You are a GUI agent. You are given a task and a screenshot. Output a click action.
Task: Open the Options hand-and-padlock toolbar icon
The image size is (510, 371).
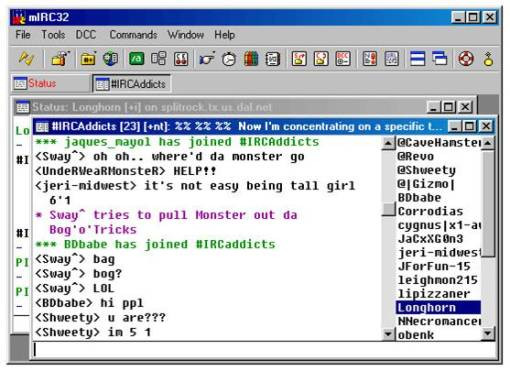[60, 59]
